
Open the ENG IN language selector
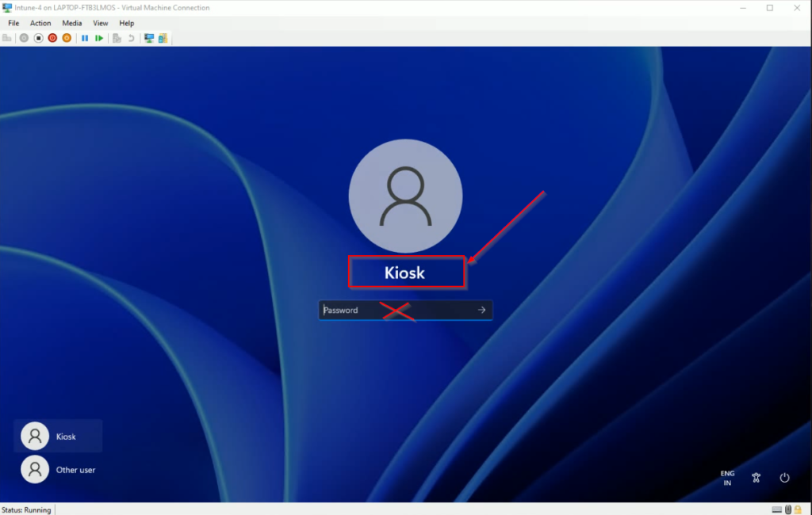(x=726, y=478)
